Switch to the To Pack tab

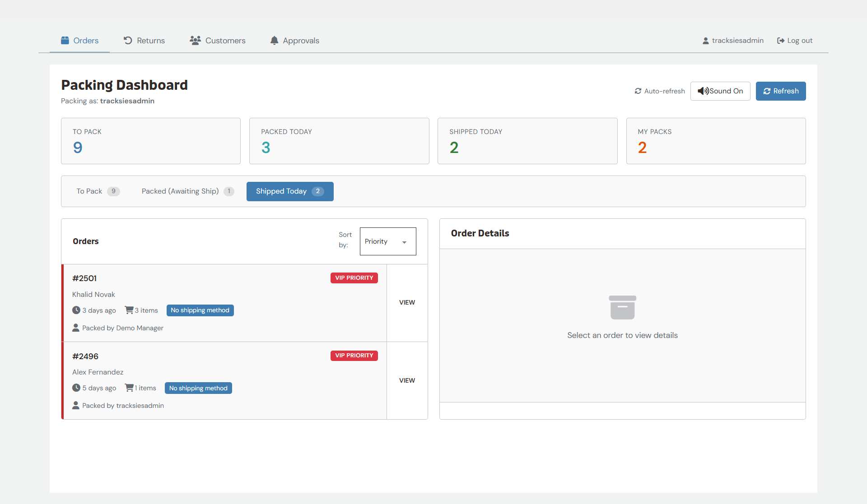(98, 191)
